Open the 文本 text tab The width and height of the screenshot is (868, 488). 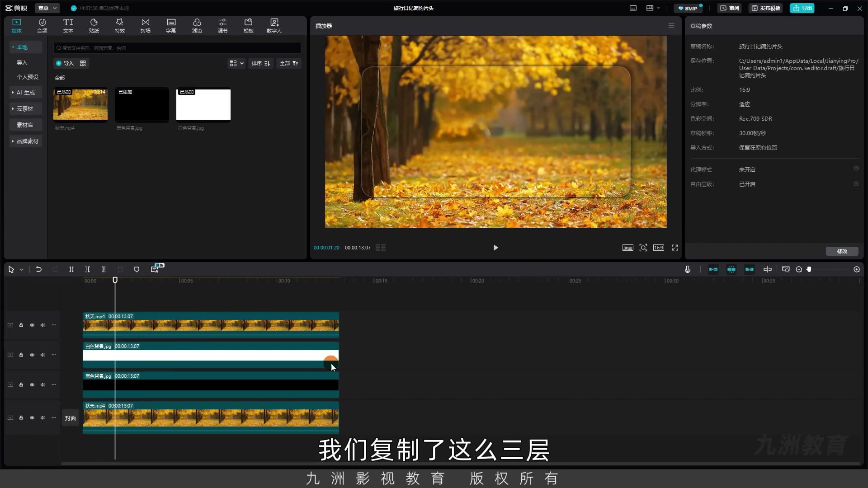tap(68, 26)
